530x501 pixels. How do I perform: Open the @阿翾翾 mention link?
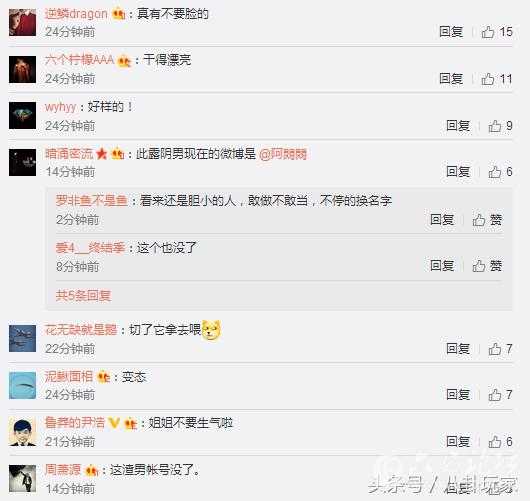pos(283,154)
